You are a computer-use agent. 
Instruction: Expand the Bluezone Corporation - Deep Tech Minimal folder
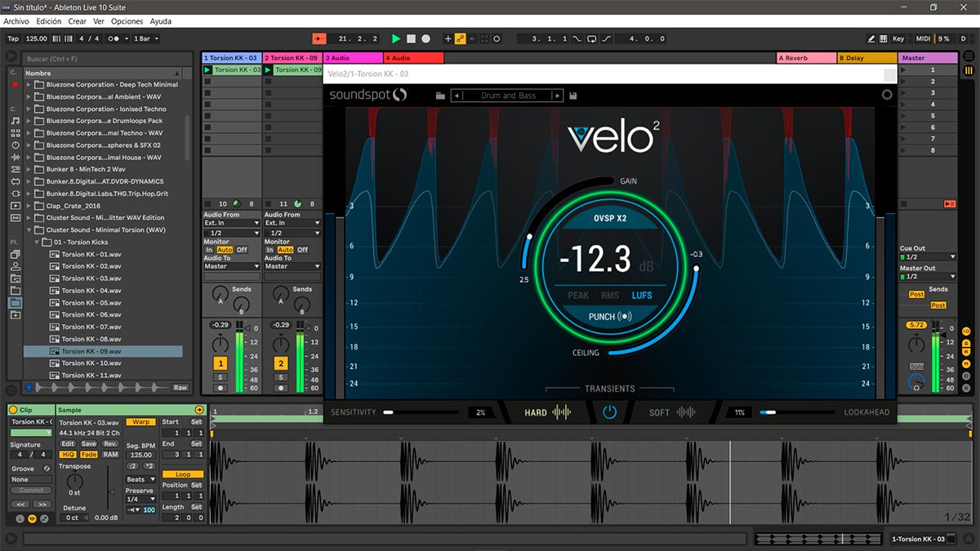click(29, 84)
